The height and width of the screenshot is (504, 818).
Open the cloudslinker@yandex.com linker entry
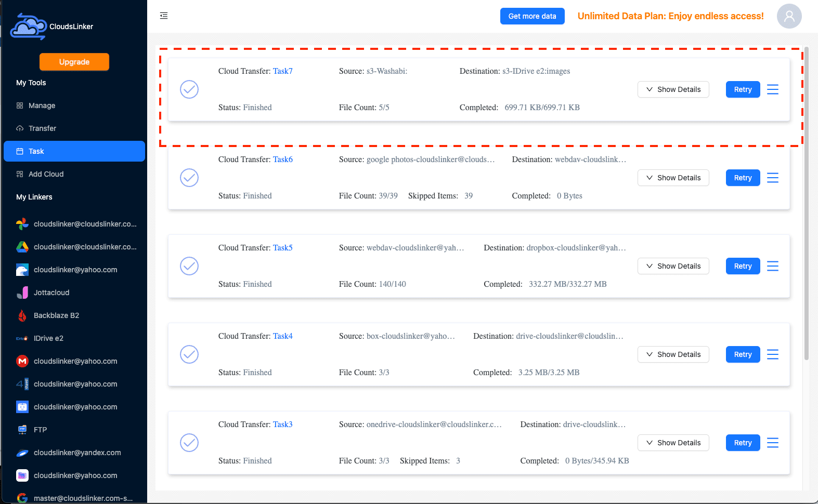[x=74, y=453]
